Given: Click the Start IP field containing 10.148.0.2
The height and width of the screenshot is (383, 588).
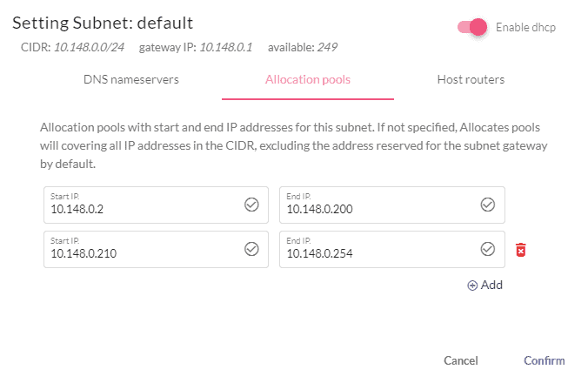Looking at the screenshot, I should [156, 205].
